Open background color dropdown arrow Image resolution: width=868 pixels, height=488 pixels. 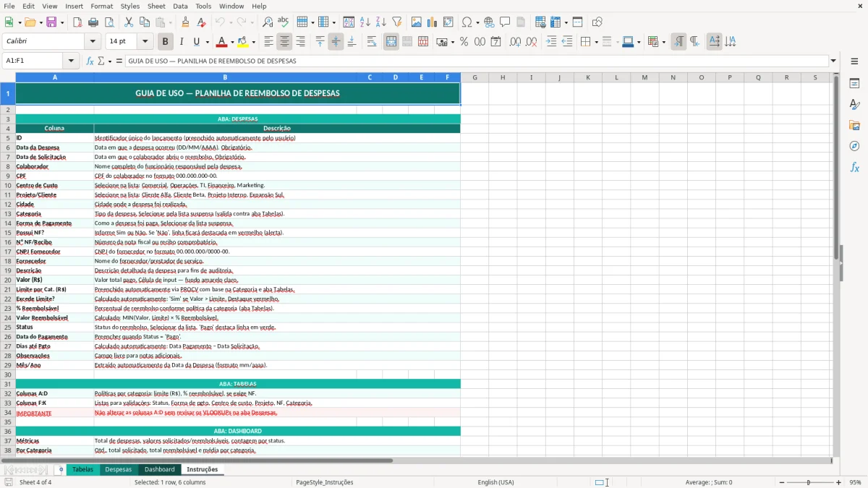(253, 42)
